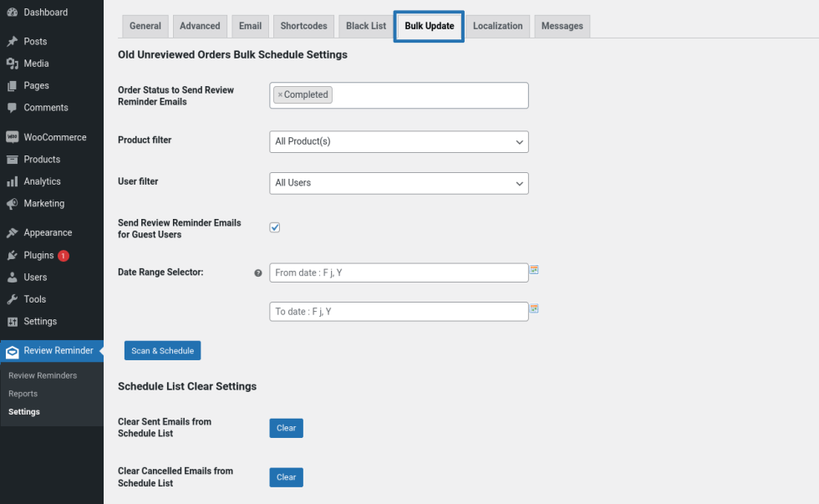Click the Analytics bar chart icon
This screenshot has height=504, width=819.
(12, 181)
